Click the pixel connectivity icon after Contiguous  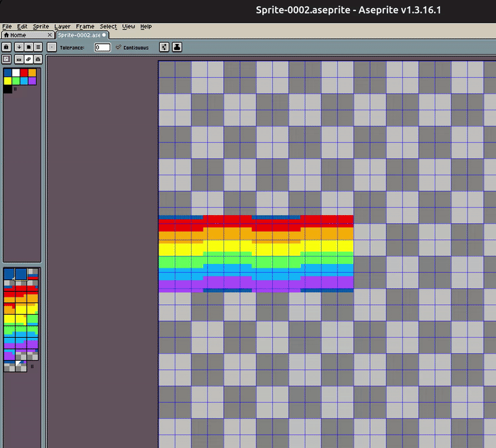(x=164, y=47)
